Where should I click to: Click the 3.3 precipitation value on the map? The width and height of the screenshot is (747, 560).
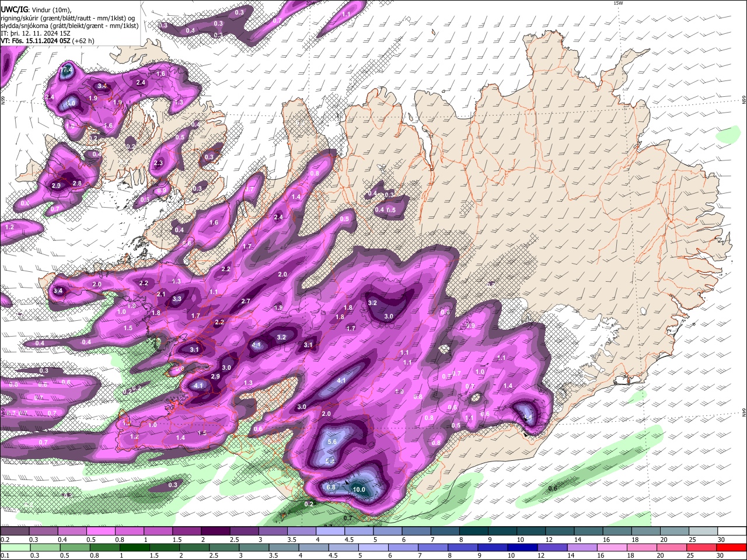[x=177, y=299]
